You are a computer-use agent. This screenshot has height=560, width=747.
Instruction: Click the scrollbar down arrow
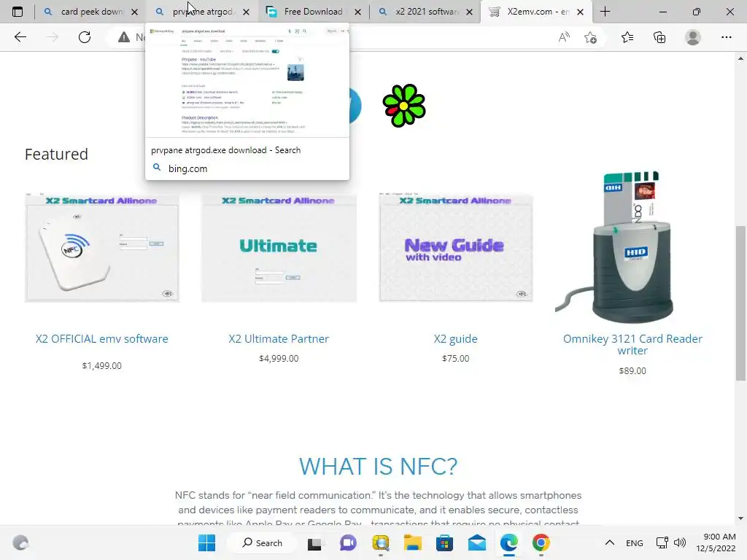[x=740, y=518]
